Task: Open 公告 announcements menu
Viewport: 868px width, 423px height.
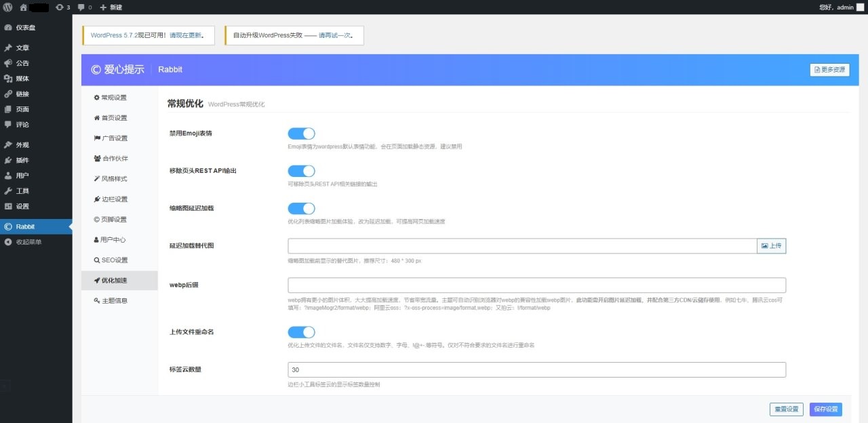Action: [36, 63]
